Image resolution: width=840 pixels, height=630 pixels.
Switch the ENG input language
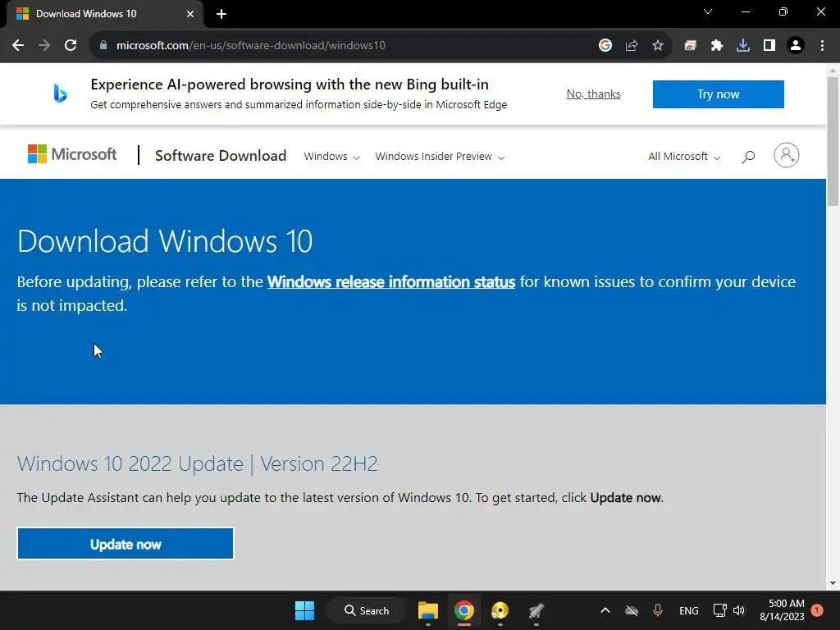[688, 610]
